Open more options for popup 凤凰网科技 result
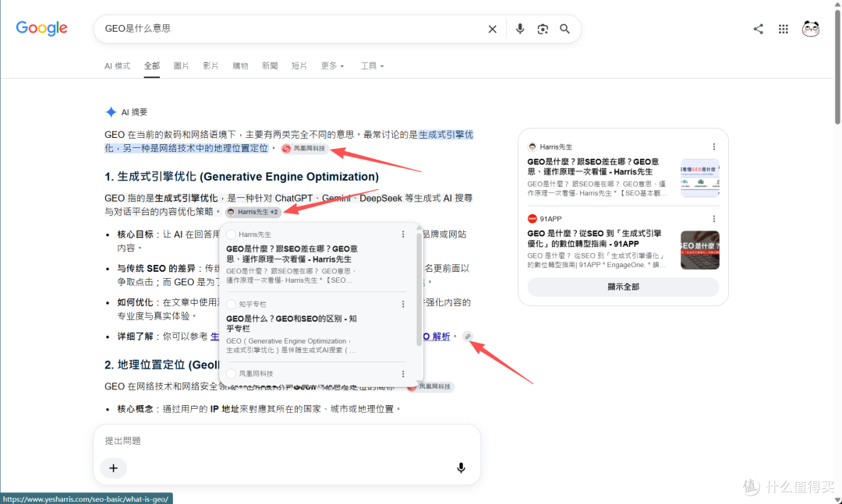The height and width of the screenshot is (504, 842). tap(403, 374)
